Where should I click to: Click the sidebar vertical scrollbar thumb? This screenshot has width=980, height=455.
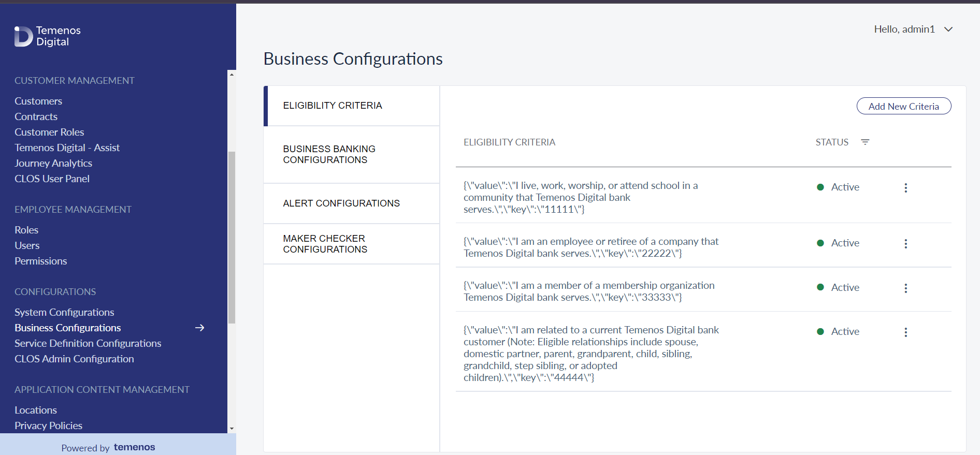coord(232,237)
